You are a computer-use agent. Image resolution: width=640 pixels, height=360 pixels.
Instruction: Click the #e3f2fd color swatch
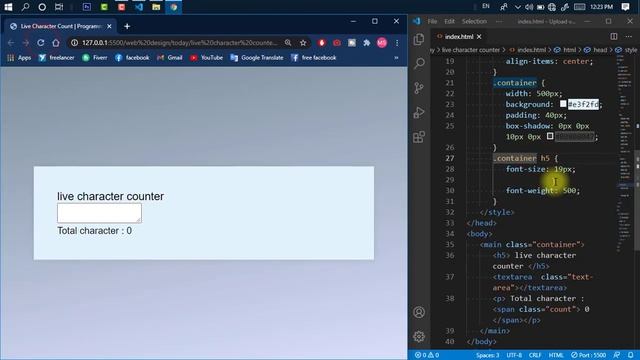[563, 104]
